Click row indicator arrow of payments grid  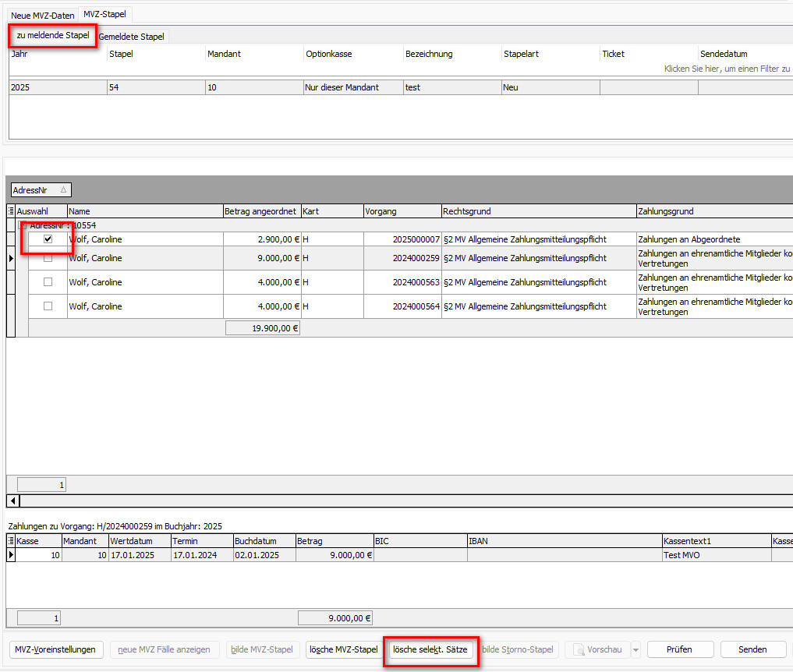pos(11,555)
